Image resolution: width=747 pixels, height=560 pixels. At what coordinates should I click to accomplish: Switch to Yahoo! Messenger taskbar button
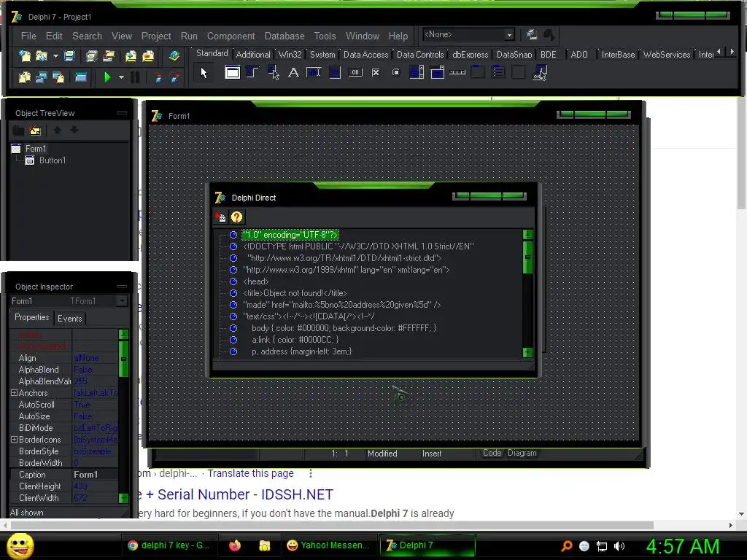328,545
